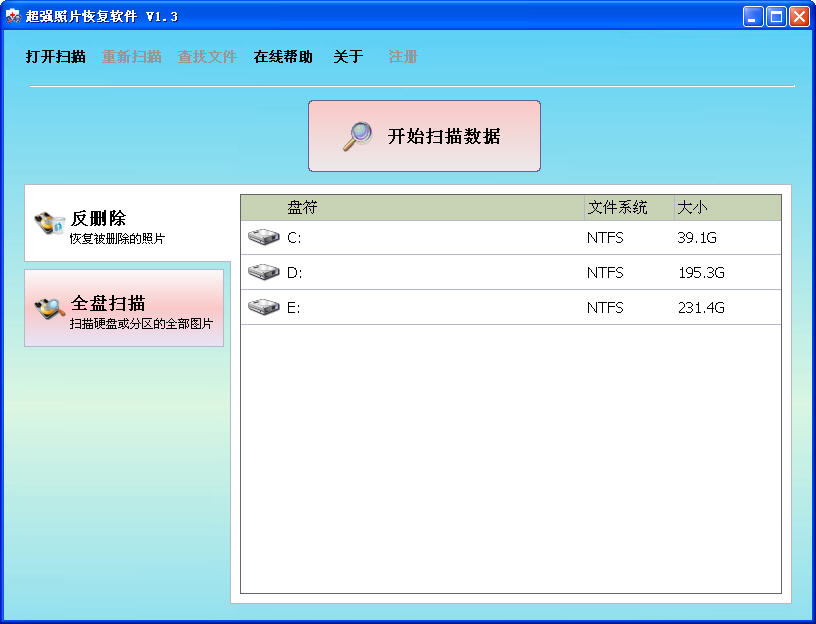The height and width of the screenshot is (624, 816).
Task: Click the app icon in title bar
Action: (13, 16)
